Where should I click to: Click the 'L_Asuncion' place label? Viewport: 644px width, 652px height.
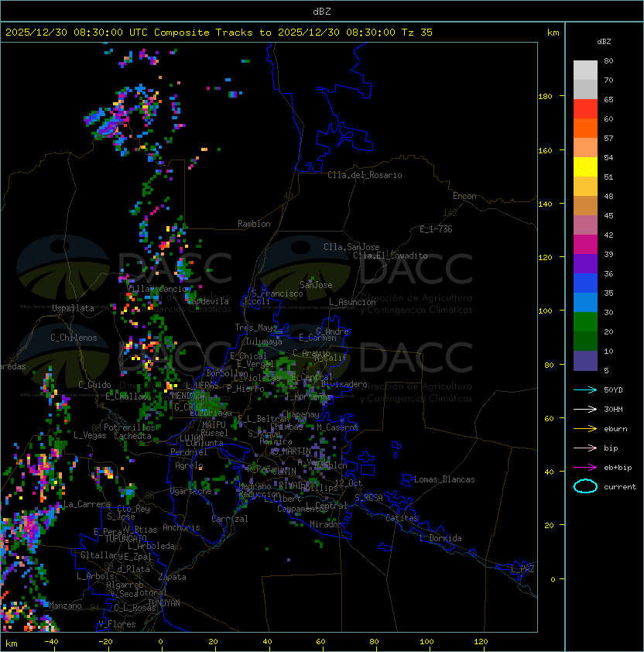point(352,302)
